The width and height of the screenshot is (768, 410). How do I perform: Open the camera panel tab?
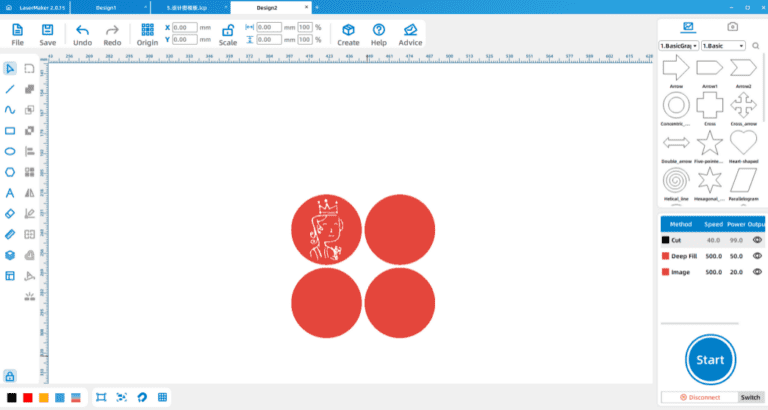click(x=732, y=27)
